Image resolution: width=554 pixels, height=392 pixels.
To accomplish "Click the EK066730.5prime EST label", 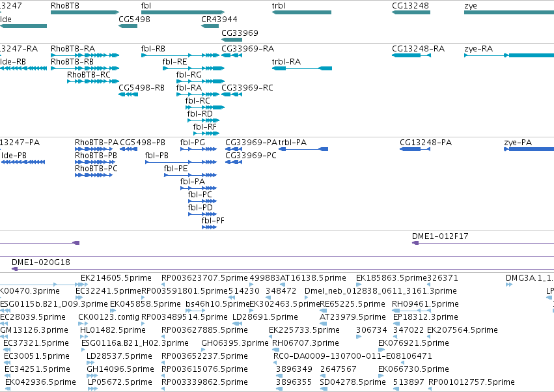I will (x=413, y=369).
